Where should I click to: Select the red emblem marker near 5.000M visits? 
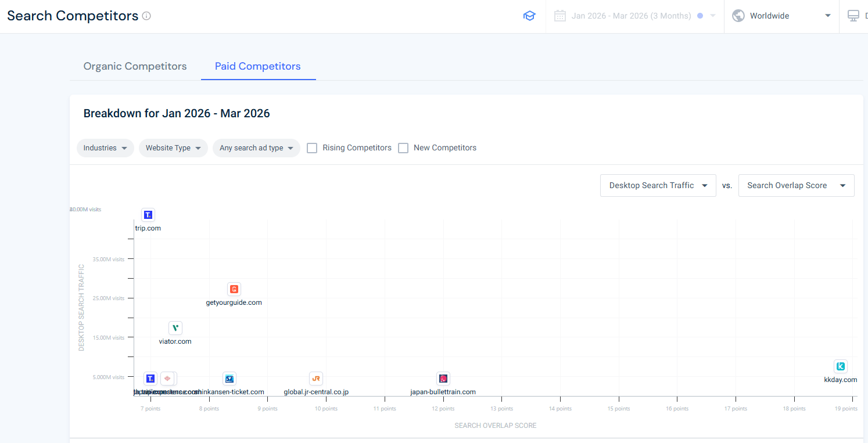[167, 379]
